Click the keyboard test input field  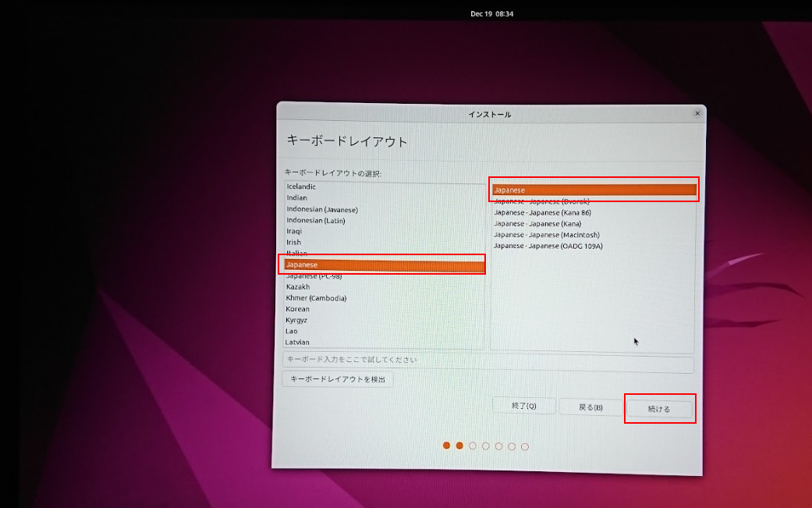click(x=488, y=361)
